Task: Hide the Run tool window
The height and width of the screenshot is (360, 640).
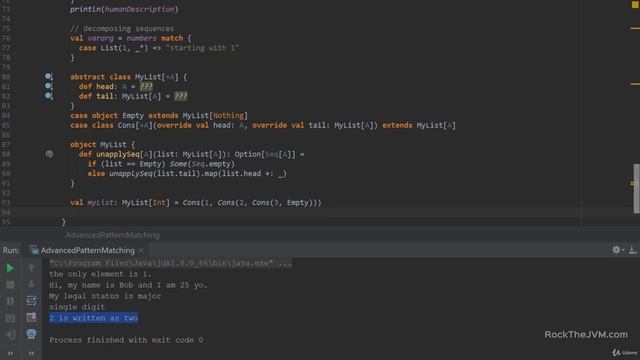Action: pos(633,250)
